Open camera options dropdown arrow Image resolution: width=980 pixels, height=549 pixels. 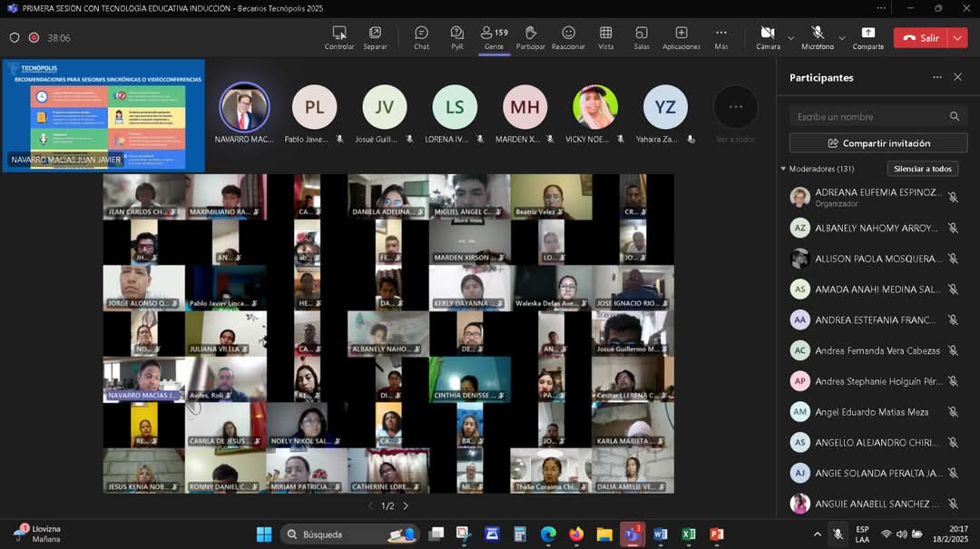[x=790, y=38]
